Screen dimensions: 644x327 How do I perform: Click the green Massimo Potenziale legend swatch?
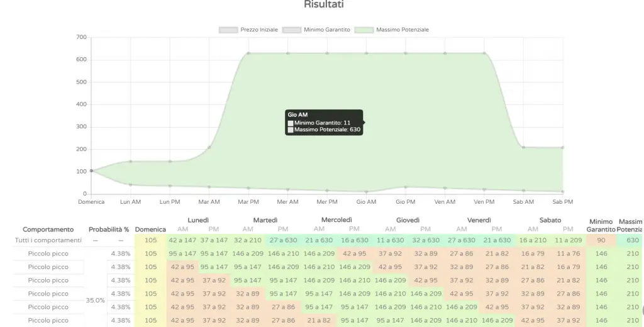click(x=364, y=30)
